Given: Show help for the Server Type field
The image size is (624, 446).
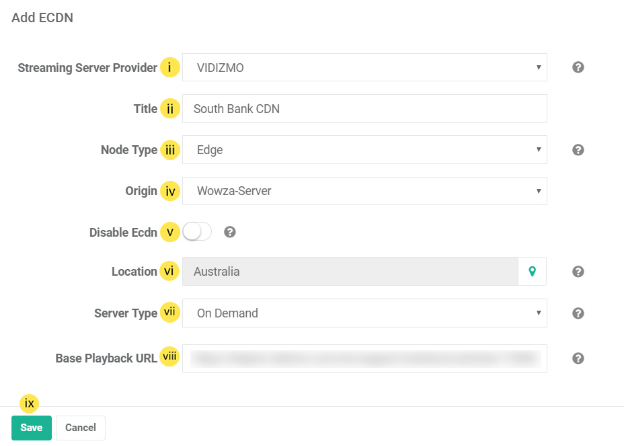Looking at the screenshot, I should 578,313.
